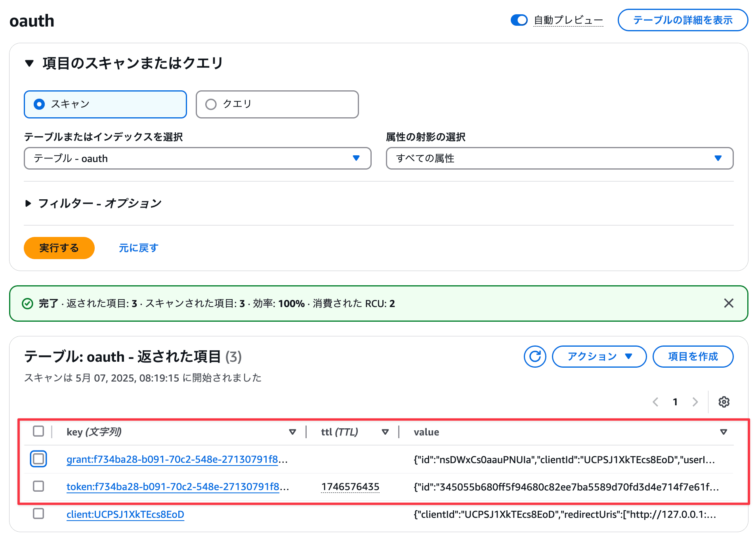Click the key (文字列) column header

click(x=94, y=432)
